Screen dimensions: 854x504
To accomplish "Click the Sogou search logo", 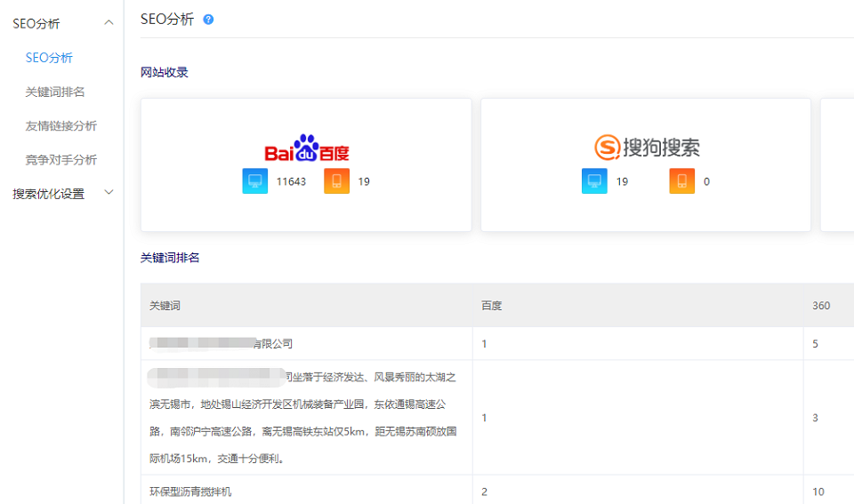I will [x=647, y=147].
